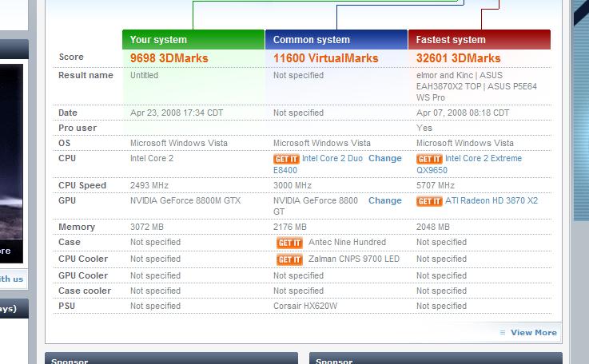Screen dimensions: 589x364
Task: Click date Apr 23, 2008 17:34 CDT
Action: pos(177,113)
